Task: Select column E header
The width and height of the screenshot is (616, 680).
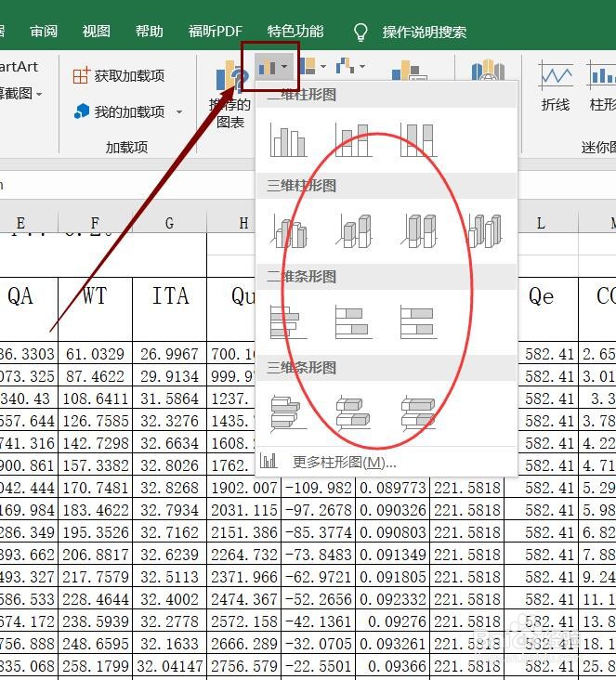Action: pos(20,223)
